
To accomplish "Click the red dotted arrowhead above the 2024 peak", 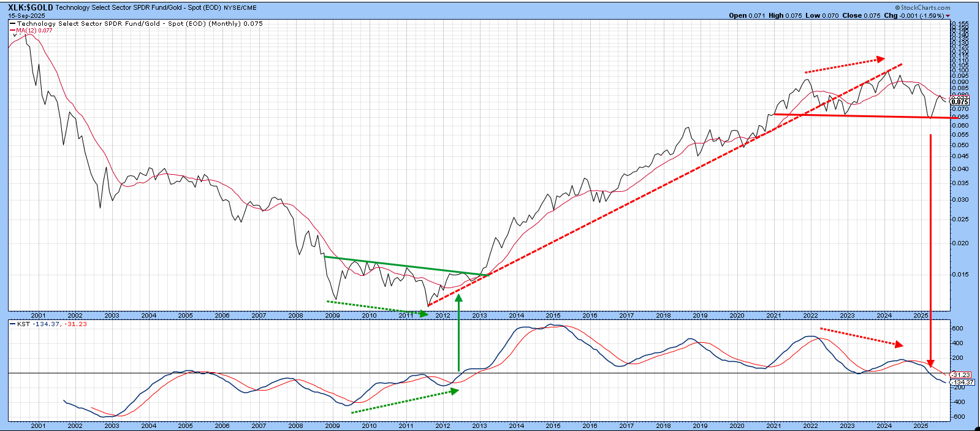I will pos(881,59).
